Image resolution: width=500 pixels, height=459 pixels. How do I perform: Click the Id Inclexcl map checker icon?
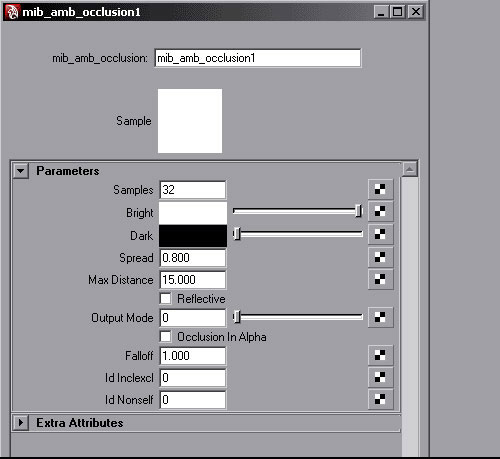pos(381,377)
